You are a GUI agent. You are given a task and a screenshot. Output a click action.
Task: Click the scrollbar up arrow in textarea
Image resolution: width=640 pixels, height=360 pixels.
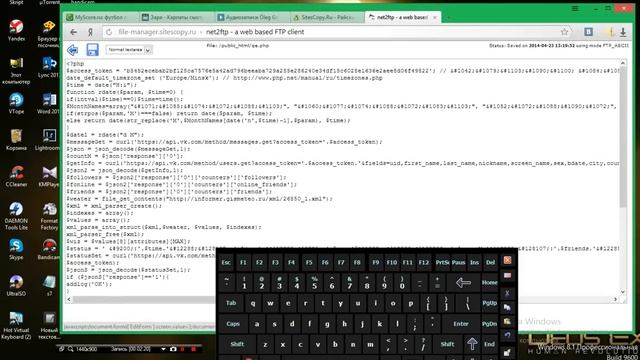pos(623,63)
